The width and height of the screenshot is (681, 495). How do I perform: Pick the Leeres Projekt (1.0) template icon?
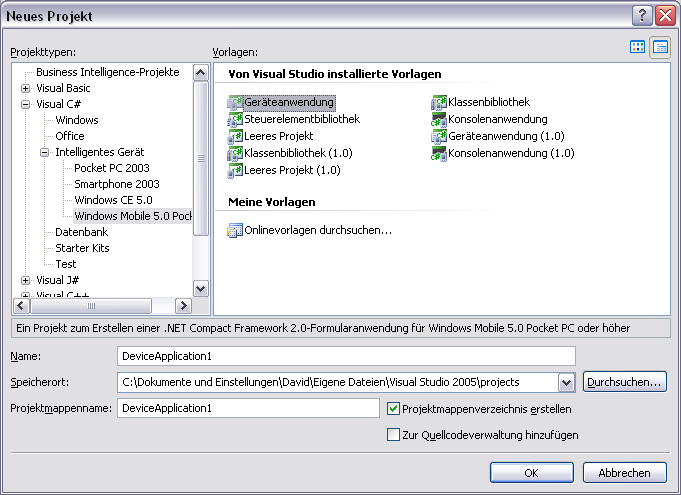click(235, 170)
